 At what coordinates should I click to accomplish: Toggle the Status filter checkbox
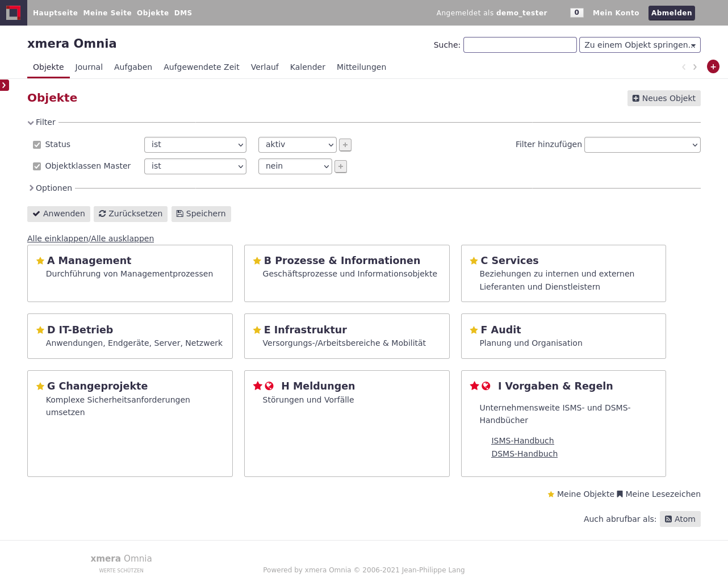click(x=37, y=145)
